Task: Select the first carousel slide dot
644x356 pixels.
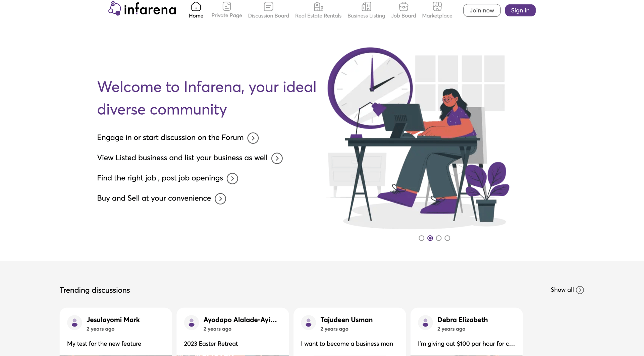Action: [422, 238]
